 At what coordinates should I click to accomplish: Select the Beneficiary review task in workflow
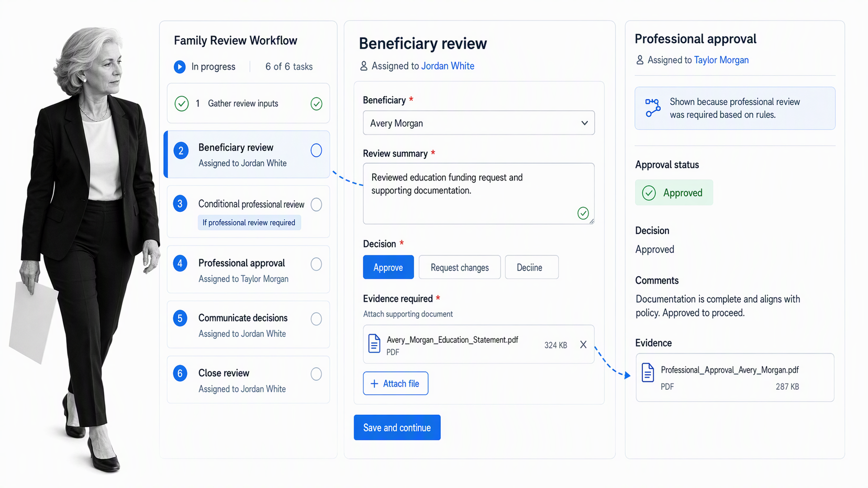coord(248,154)
